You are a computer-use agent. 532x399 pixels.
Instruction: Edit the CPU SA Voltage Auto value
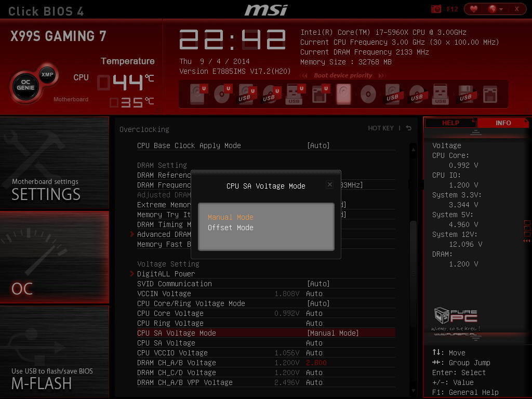[314, 343]
